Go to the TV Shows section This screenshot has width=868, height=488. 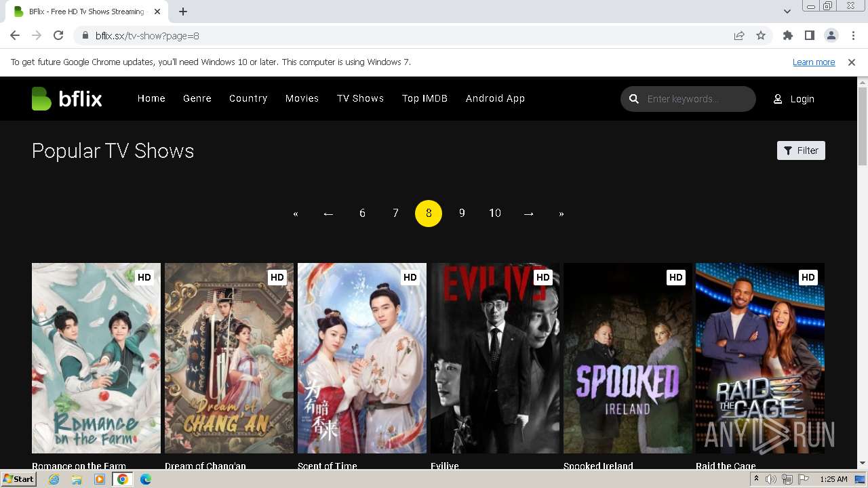pyautogui.click(x=360, y=98)
